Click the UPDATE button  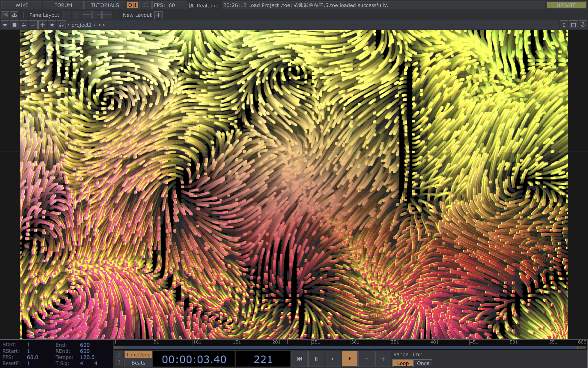pos(566,5)
